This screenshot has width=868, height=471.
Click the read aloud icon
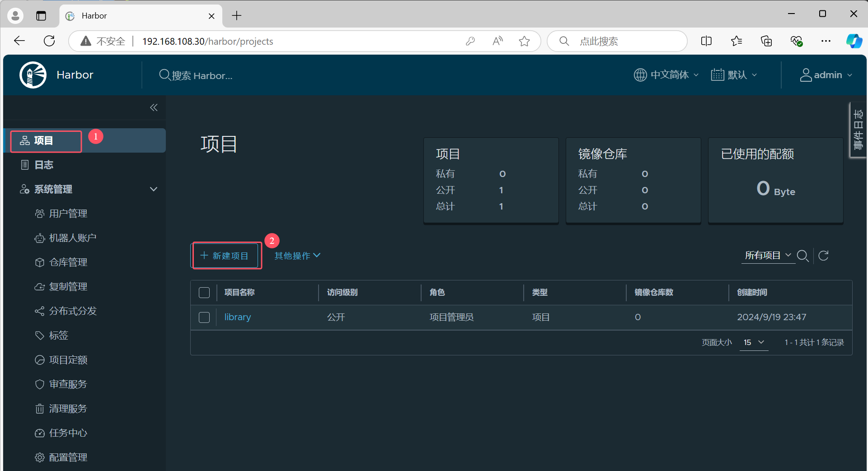coord(497,42)
